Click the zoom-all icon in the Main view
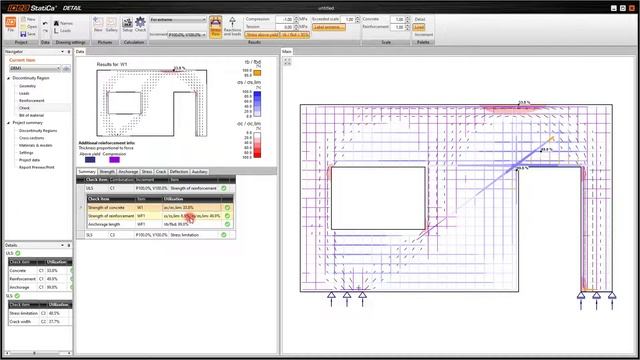Screen dimensions: 640x360 287,62
